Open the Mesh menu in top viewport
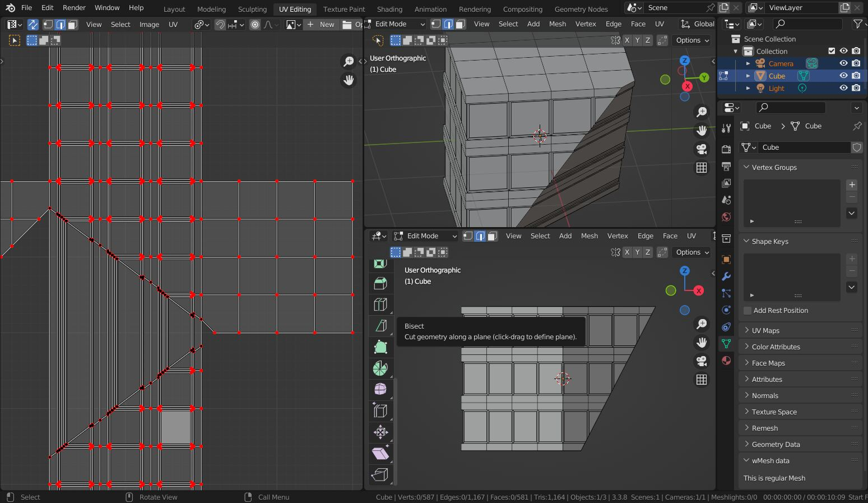The image size is (868, 503). pyautogui.click(x=558, y=24)
